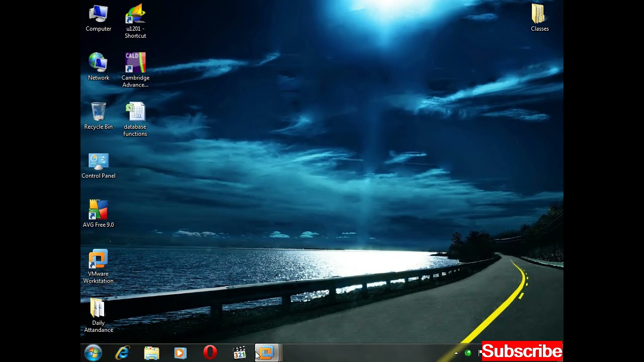Open the Windows Start menu orb
Image resolution: width=644 pixels, height=362 pixels.
tap(94, 353)
